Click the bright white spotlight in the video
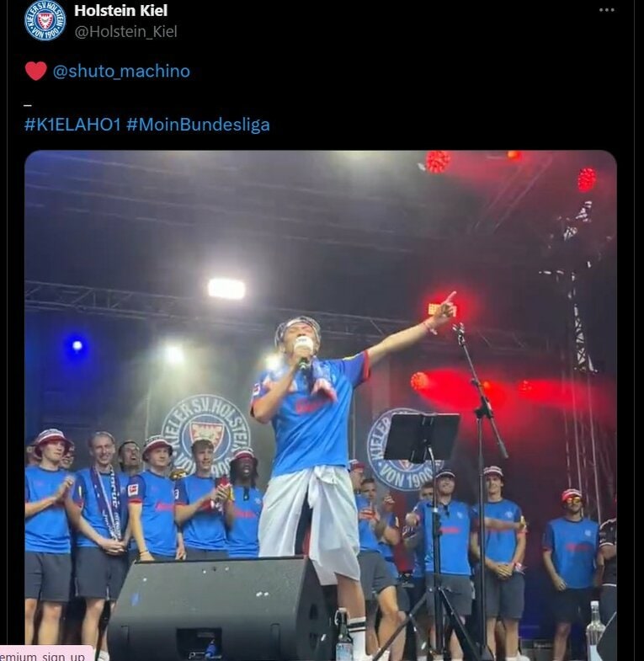 pyautogui.click(x=226, y=289)
